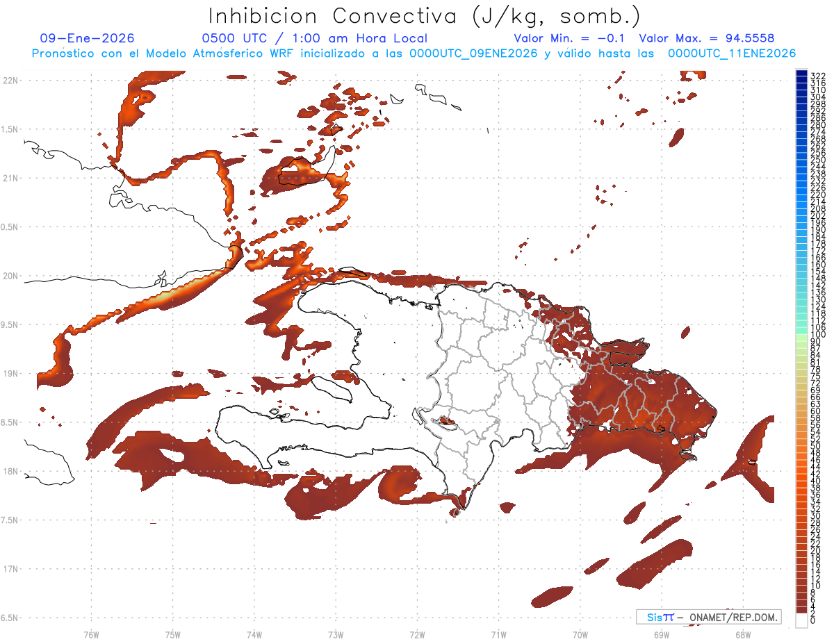
Task: Click the "7.5N" latitude axis label
Action: (10, 520)
